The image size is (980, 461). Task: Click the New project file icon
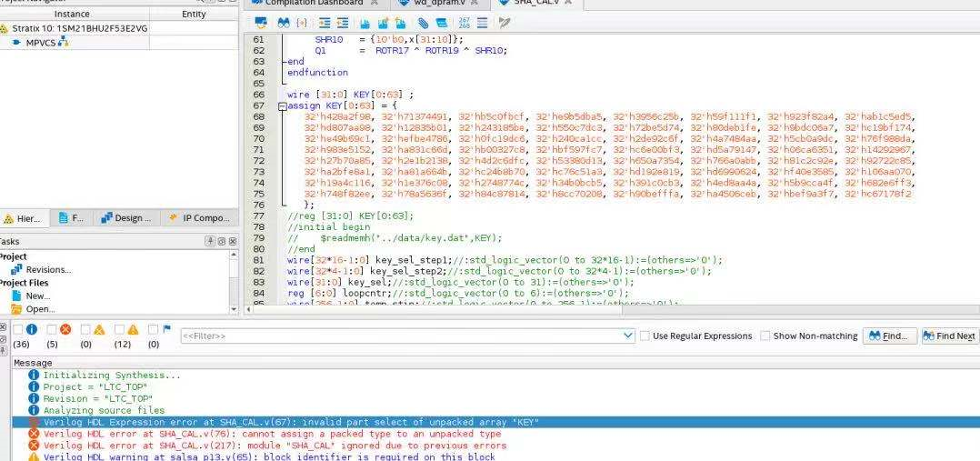(x=17, y=296)
